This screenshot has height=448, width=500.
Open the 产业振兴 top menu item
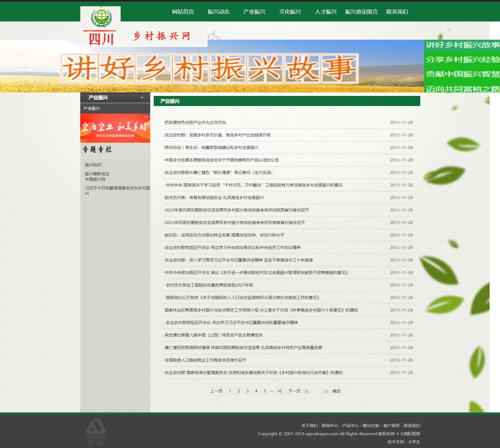[254, 12]
